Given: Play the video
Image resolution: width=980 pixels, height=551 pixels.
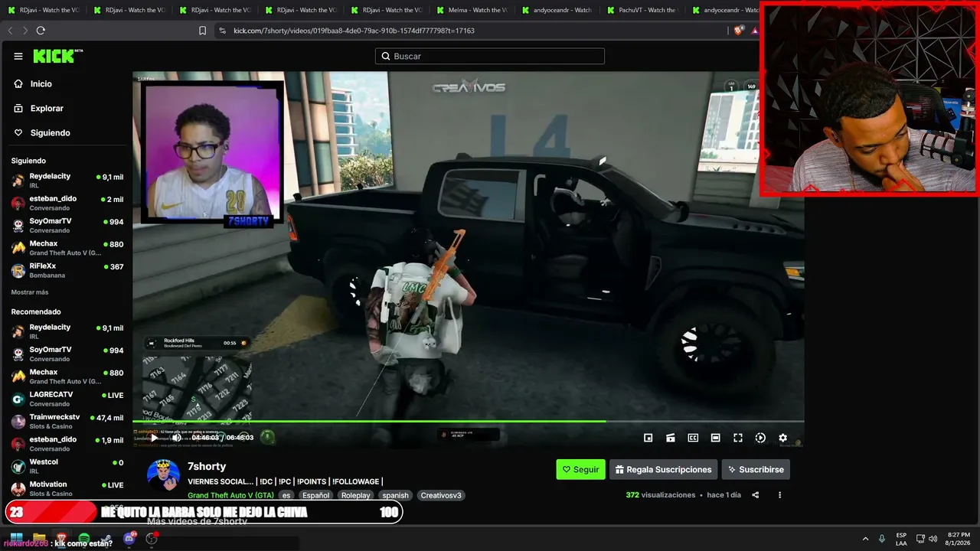Looking at the screenshot, I should (154, 438).
